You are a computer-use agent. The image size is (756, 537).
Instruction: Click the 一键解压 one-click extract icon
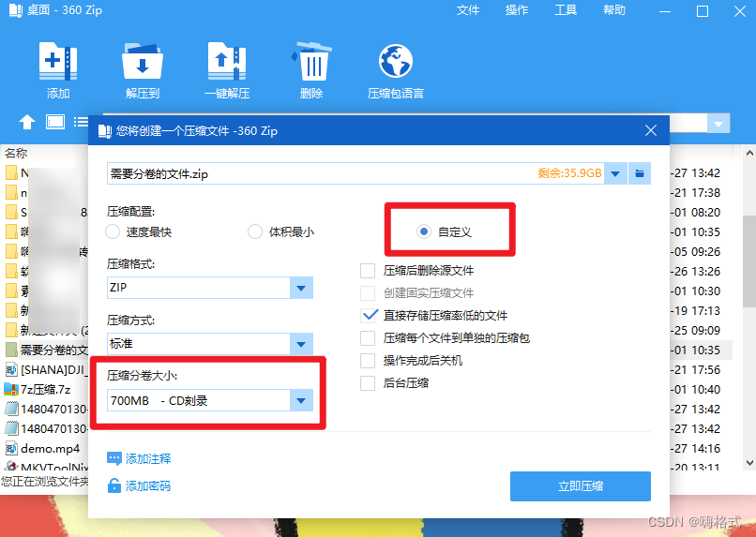pyautogui.click(x=227, y=61)
